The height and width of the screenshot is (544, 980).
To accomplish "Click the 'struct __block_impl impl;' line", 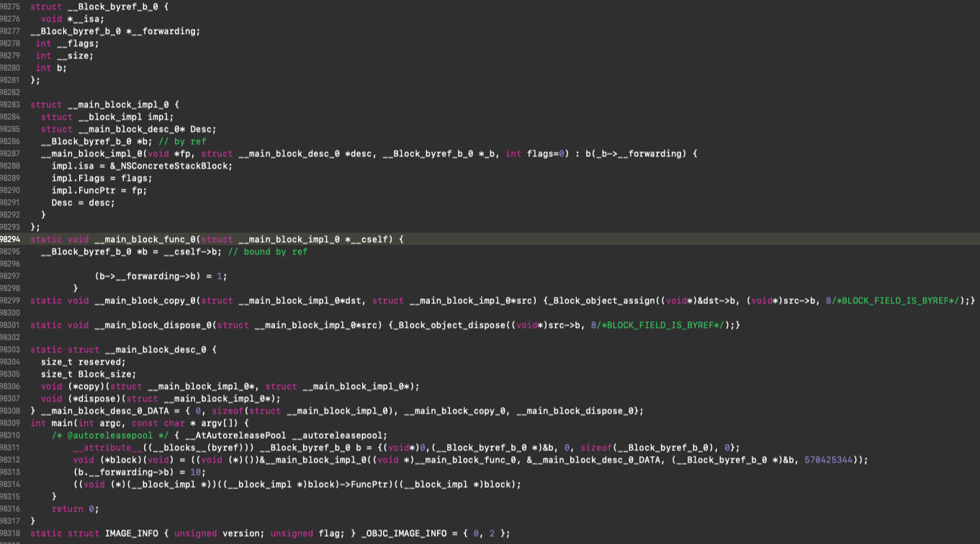I will point(107,117).
